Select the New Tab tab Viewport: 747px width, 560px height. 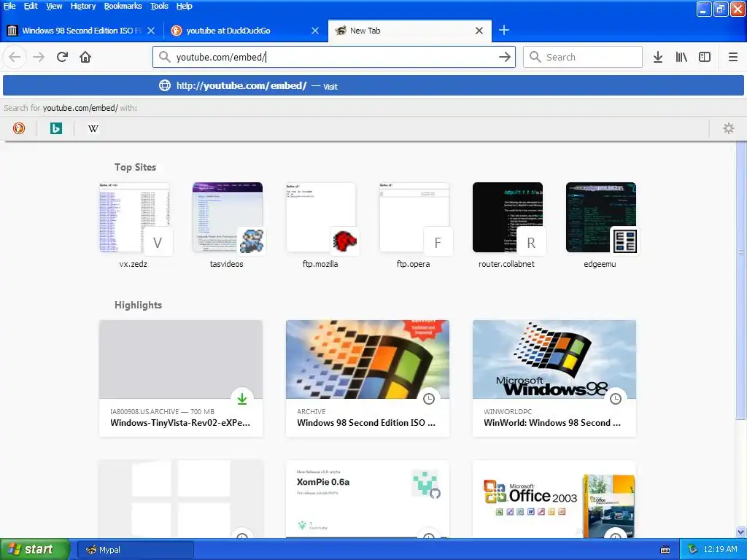tap(410, 31)
